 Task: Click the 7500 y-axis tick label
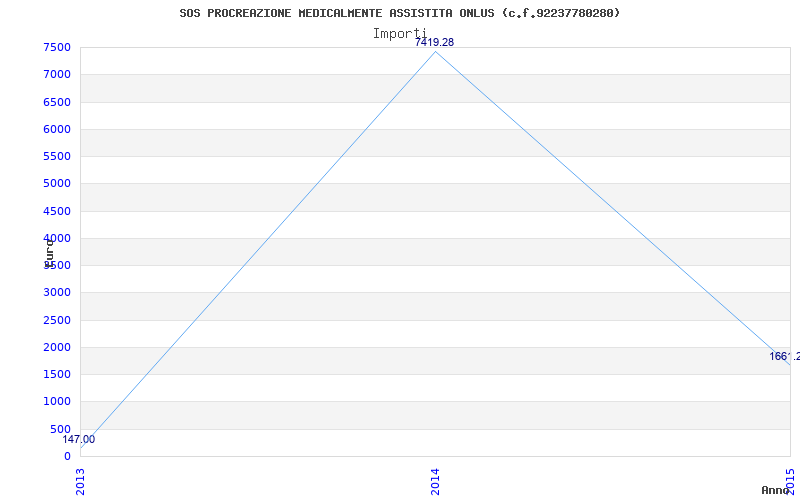coord(57,48)
